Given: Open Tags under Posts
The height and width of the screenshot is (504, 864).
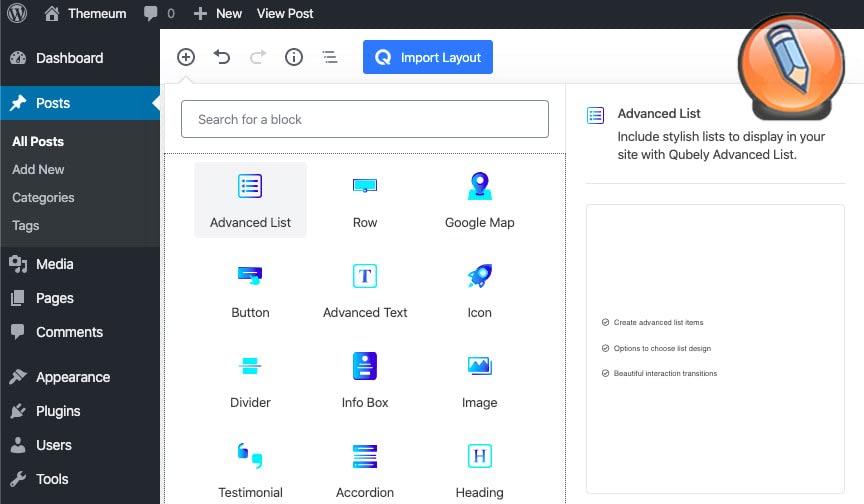Looking at the screenshot, I should [25, 226].
